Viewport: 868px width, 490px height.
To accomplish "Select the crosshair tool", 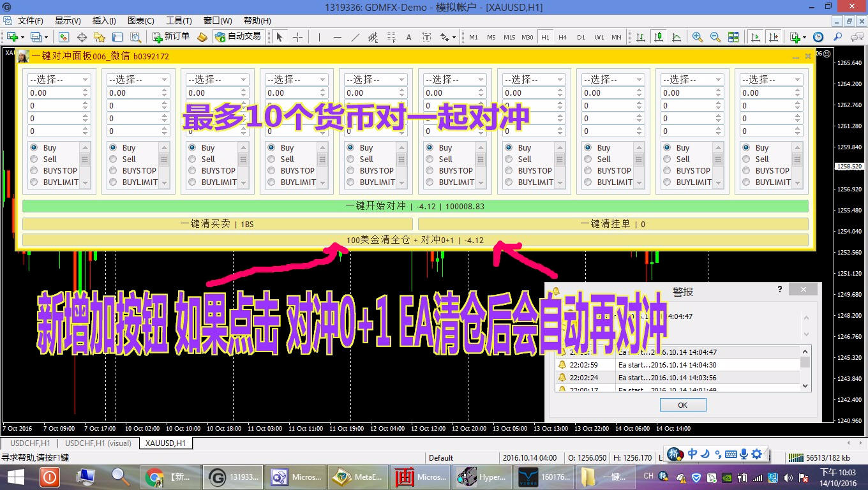I will [x=297, y=37].
